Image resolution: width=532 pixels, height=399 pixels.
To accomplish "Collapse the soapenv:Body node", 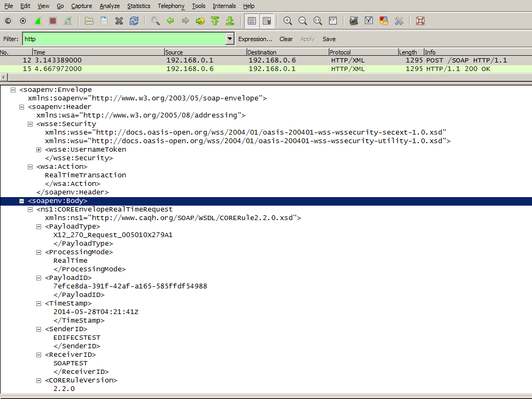I will [x=21, y=201].
